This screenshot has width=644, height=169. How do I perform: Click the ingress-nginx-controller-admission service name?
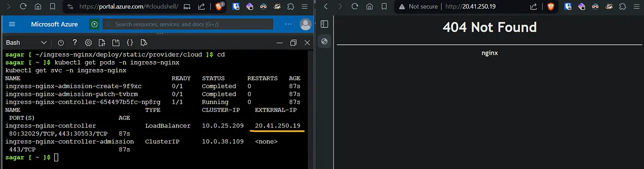pyautogui.click(x=69, y=141)
